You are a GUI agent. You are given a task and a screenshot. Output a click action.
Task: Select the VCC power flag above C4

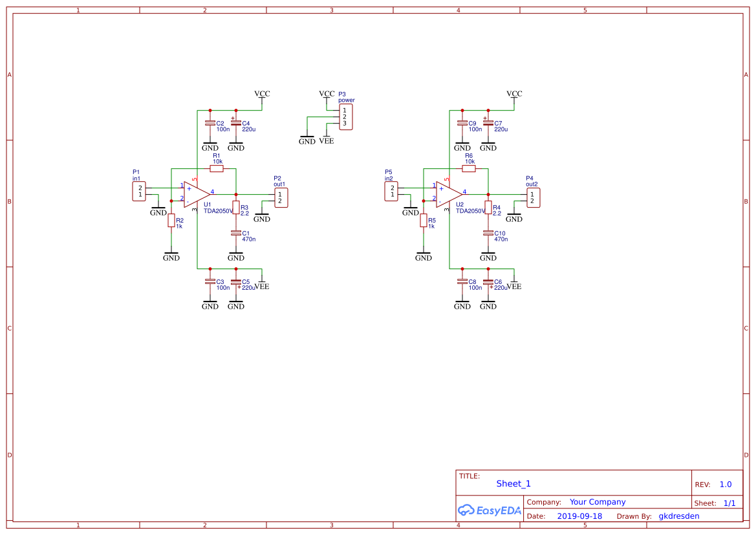(261, 97)
